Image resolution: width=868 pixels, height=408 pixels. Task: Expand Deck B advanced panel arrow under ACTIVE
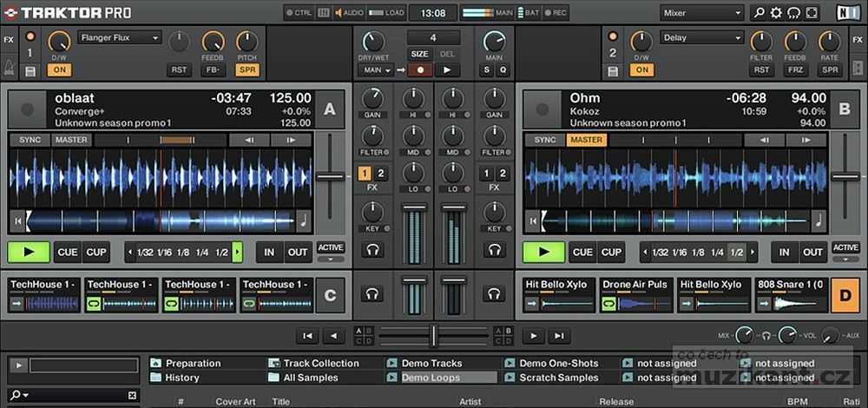pos(845,259)
